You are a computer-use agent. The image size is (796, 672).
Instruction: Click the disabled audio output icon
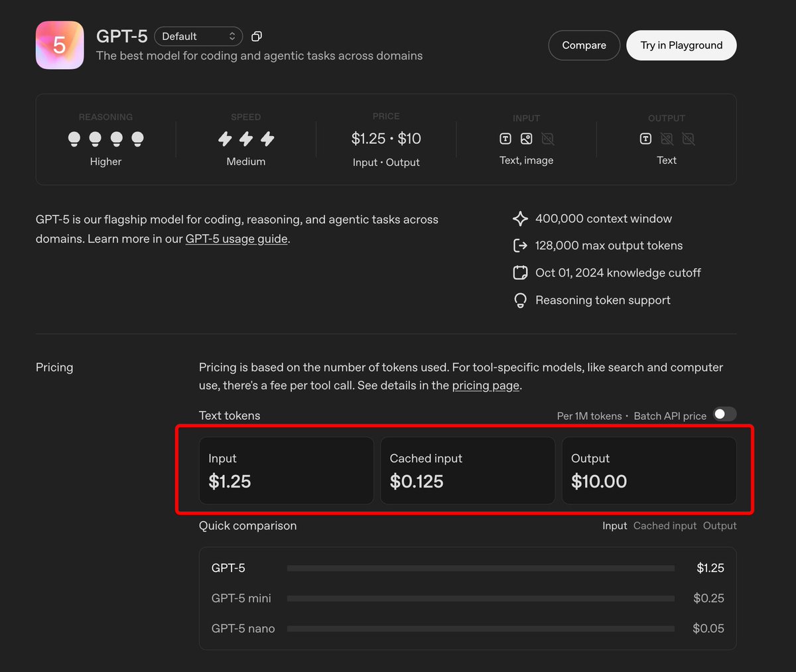[x=689, y=139]
